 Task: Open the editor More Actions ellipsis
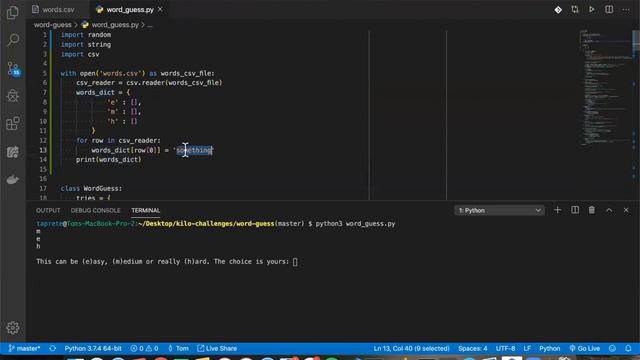pyautogui.click(x=626, y=9)
